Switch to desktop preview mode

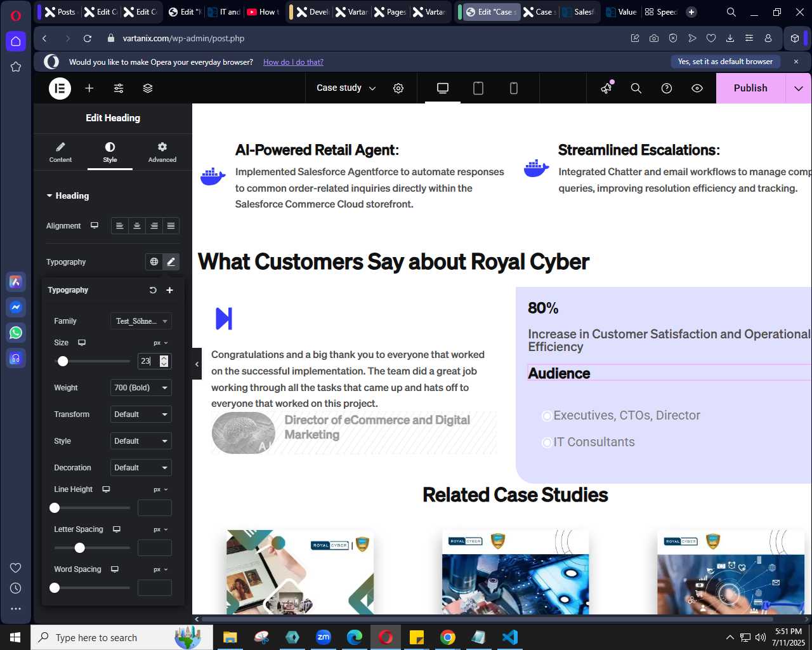[443, 88]
